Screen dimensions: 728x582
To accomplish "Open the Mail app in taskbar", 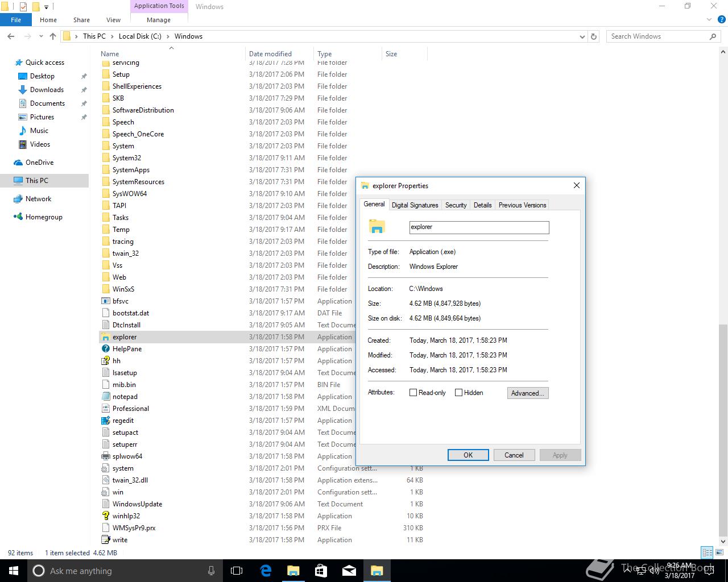I will [x=349, y=571].
